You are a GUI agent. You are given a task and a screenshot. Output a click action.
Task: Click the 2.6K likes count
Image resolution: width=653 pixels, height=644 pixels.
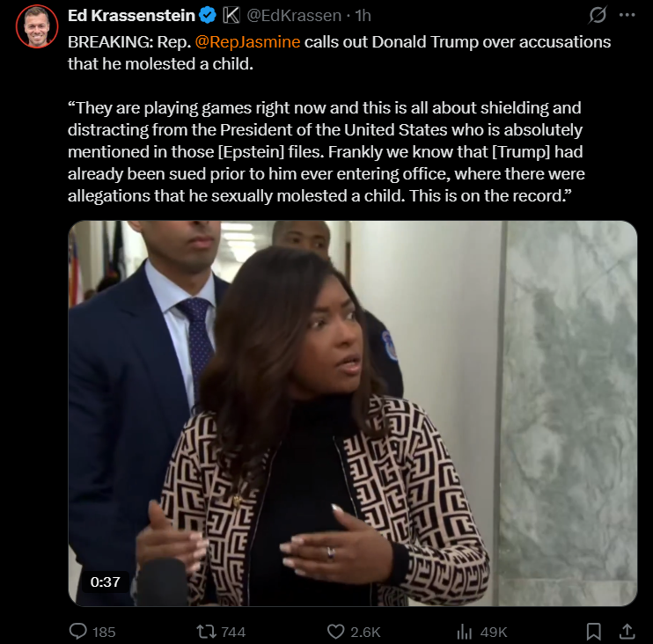point(365,632)
